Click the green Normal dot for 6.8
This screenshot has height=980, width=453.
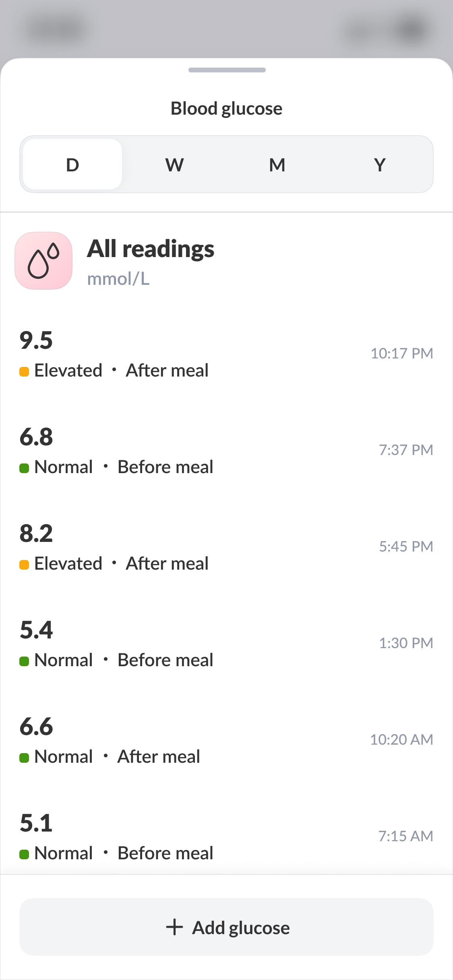[24, 468]
